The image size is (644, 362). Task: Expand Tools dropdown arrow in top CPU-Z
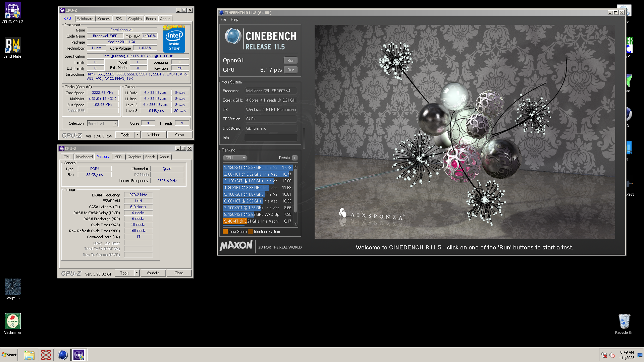click(x=137, y=135)
